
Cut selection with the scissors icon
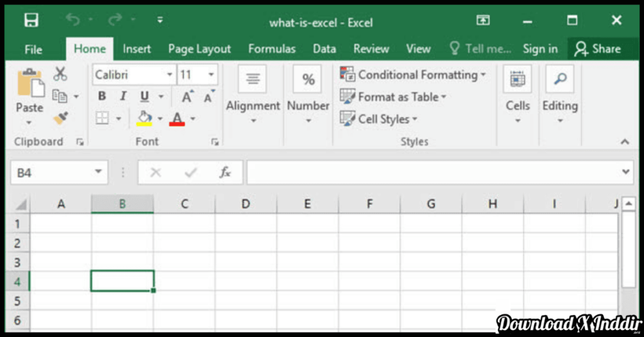[x=60, y=74]
